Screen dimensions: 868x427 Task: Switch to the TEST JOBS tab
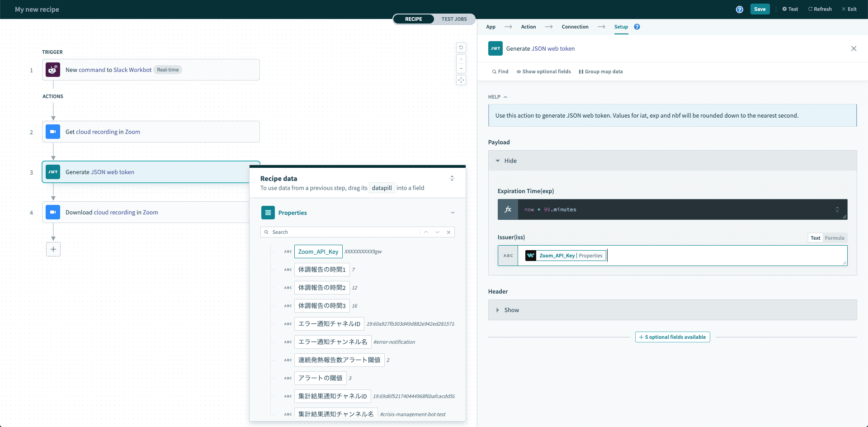coord(454,19)
